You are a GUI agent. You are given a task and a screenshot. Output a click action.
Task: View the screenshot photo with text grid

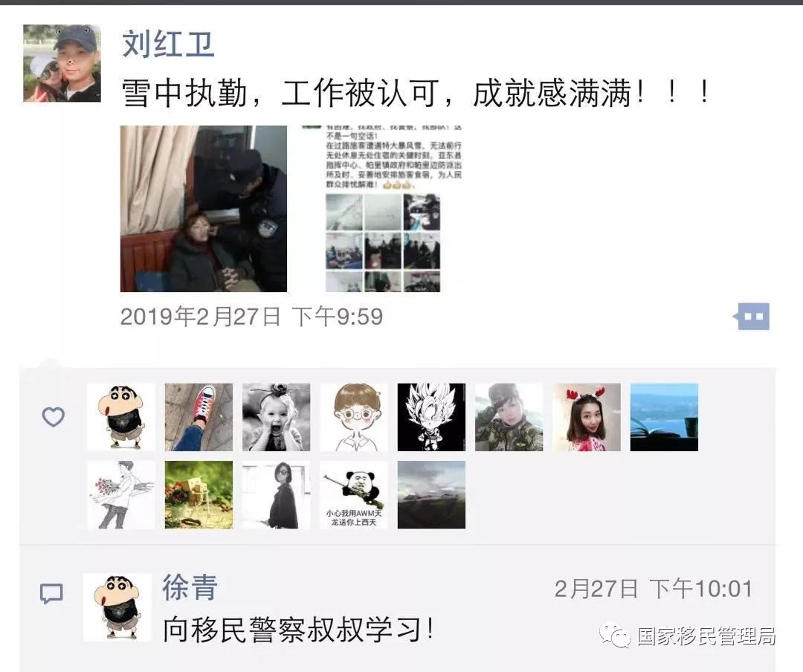pos(382,208)
